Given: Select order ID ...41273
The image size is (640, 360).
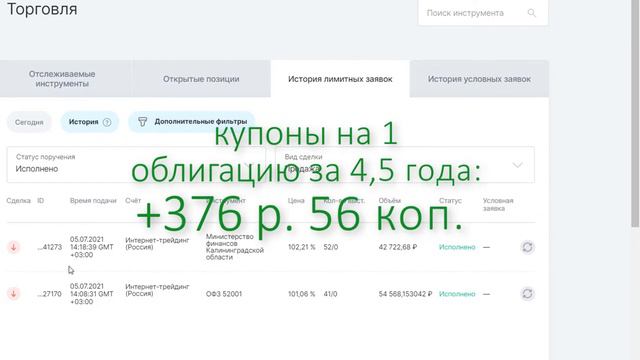Looking at the screenshot, I should (49, 247).
